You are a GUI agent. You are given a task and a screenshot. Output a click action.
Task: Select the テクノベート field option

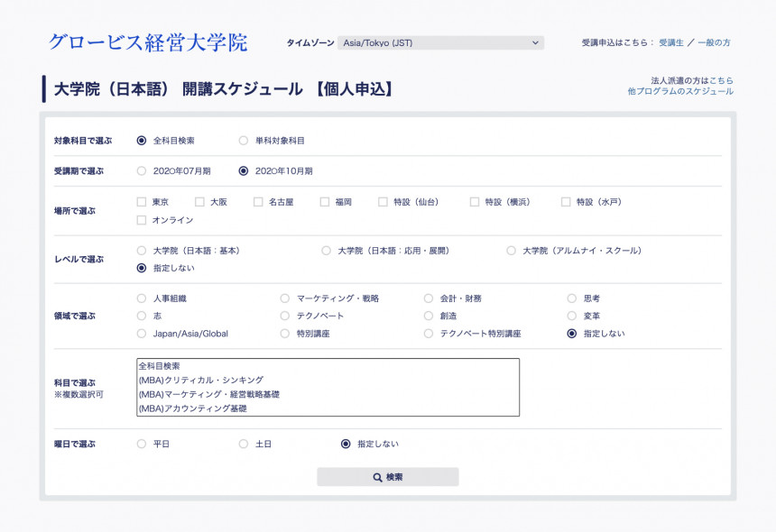pos(285,316)
